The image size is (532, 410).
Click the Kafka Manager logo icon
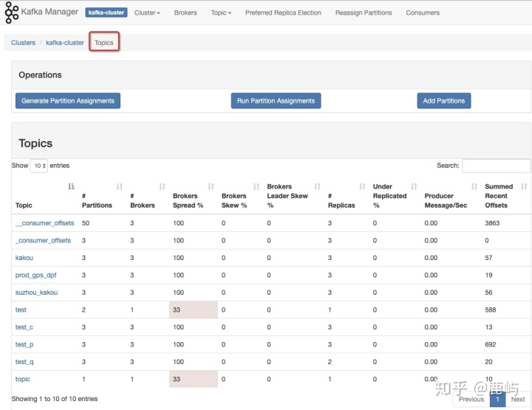click(12, 13)
